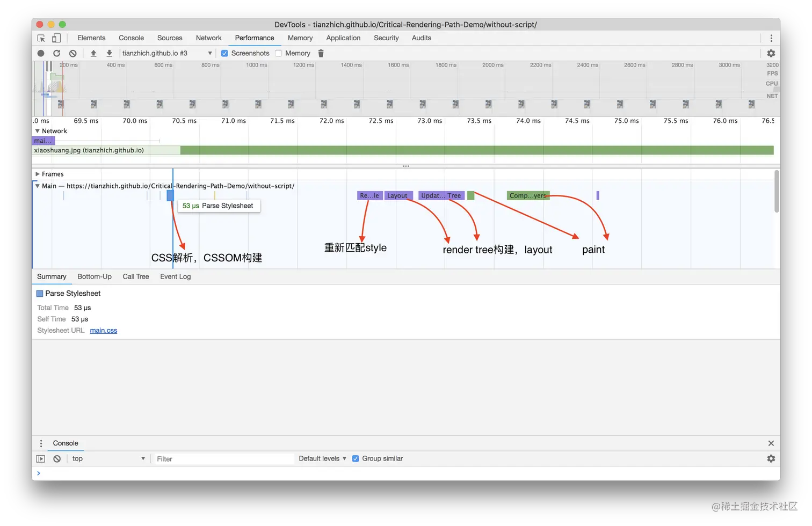Switch to the Audits tab
Viewport: 812px width, 526px height.
pyautogui.click(x=422, y=38)
